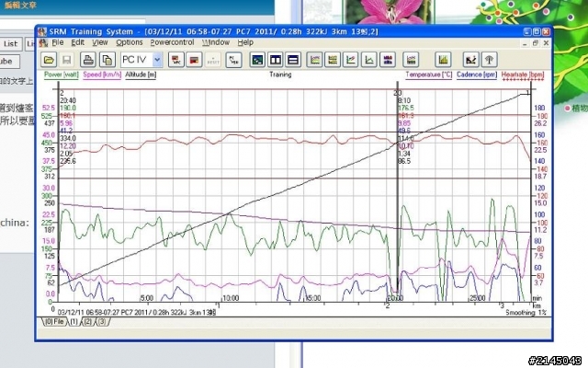Open the Options menu

(130, 42)
